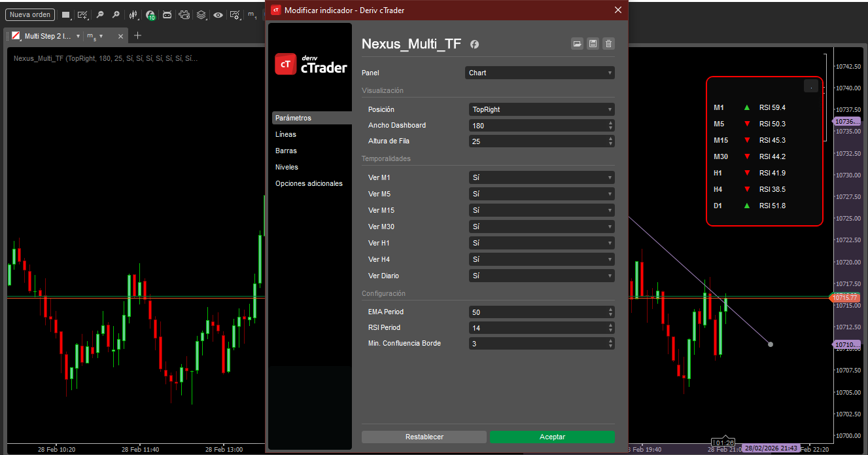Open the Ver Diario dropdown

click(540, 275)
